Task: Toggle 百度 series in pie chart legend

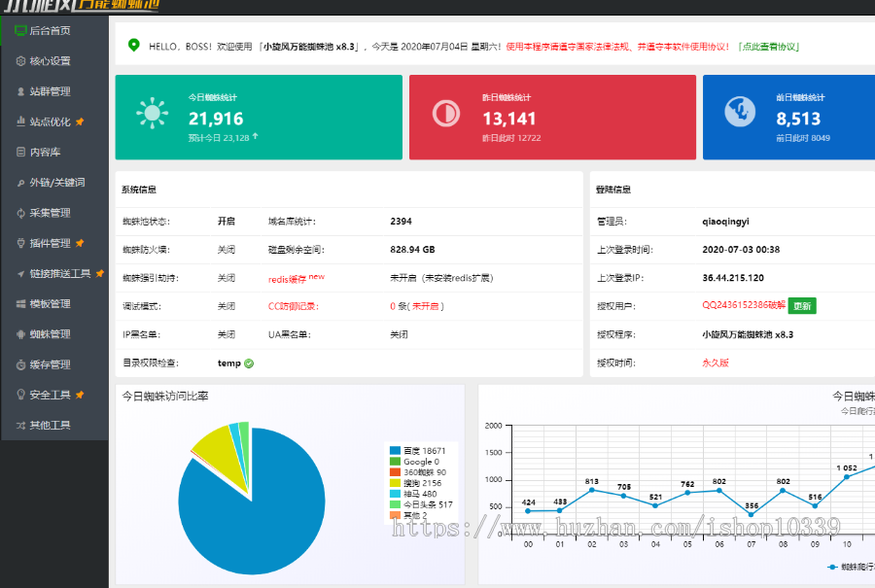Action: 419,451
